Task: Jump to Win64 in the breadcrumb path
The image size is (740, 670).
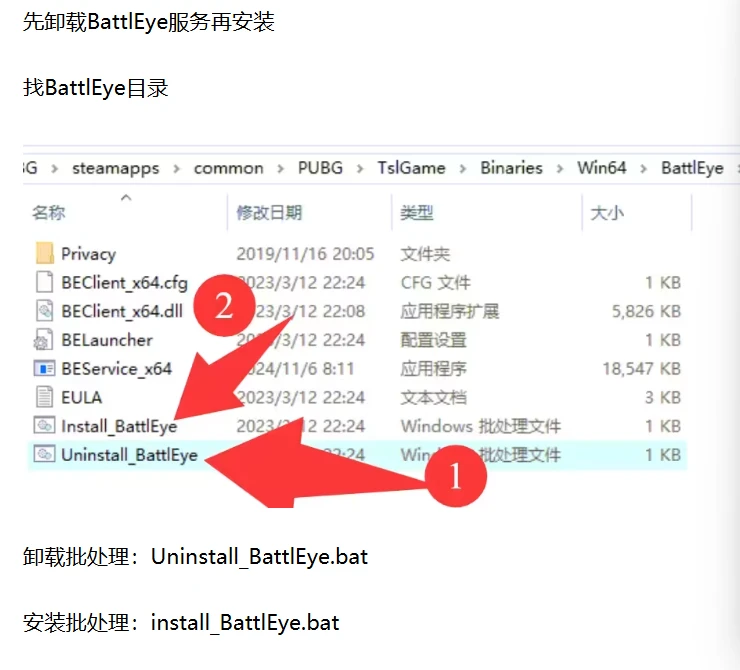Action: click(602, 168)
